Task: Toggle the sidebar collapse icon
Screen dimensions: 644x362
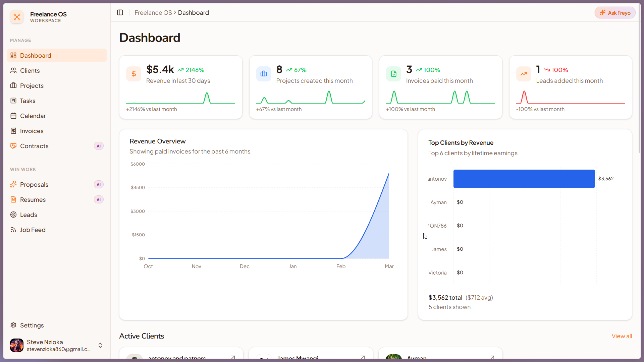Action: 120,13
